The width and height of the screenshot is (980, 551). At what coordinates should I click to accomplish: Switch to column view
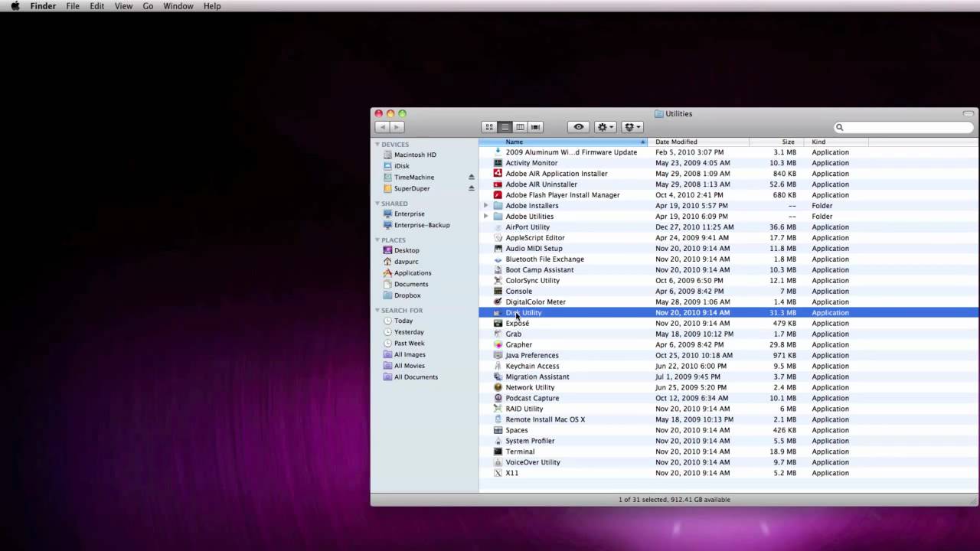click(x=520, y=127)
